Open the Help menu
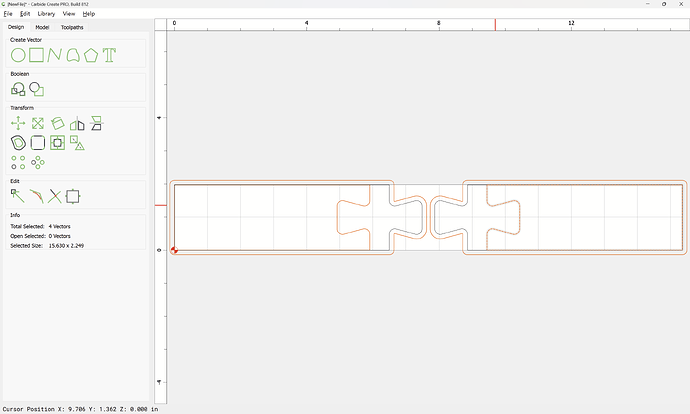The height and width of the screenshot is (414, 690). tap(89, 14)
